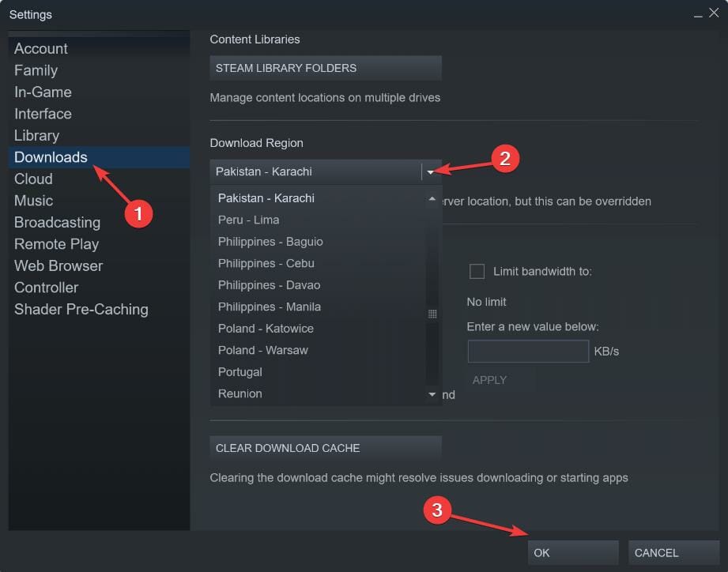Open the Download Region combo box
This screenshot has height=572, width=728.
pos(326,171)
